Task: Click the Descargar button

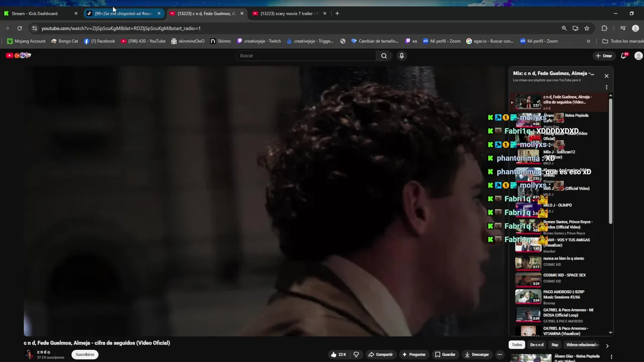Action: (476, 354)
